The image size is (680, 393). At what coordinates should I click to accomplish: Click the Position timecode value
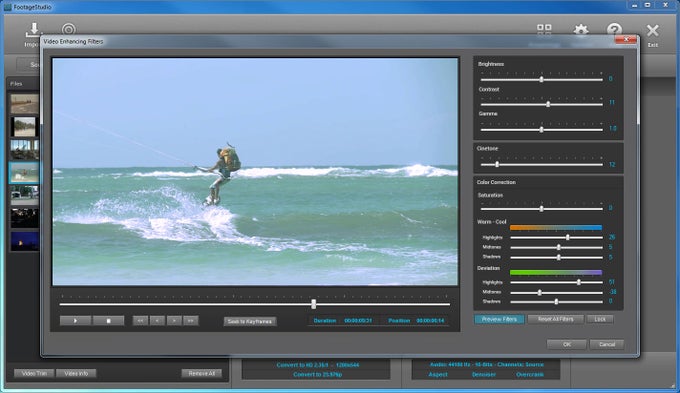point(430,321)
